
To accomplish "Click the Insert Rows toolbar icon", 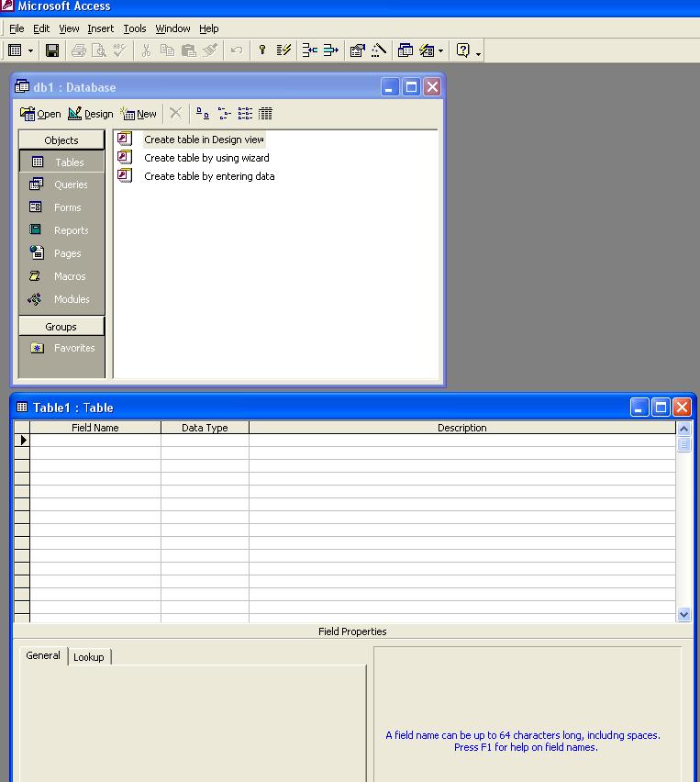I will (x=309, y=50).
